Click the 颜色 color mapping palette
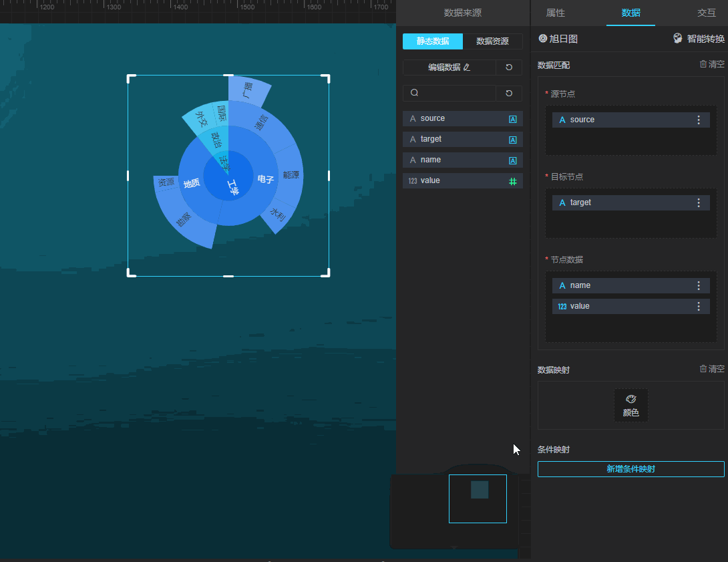Screen dimensions: 728x562 tap(630, 406)
